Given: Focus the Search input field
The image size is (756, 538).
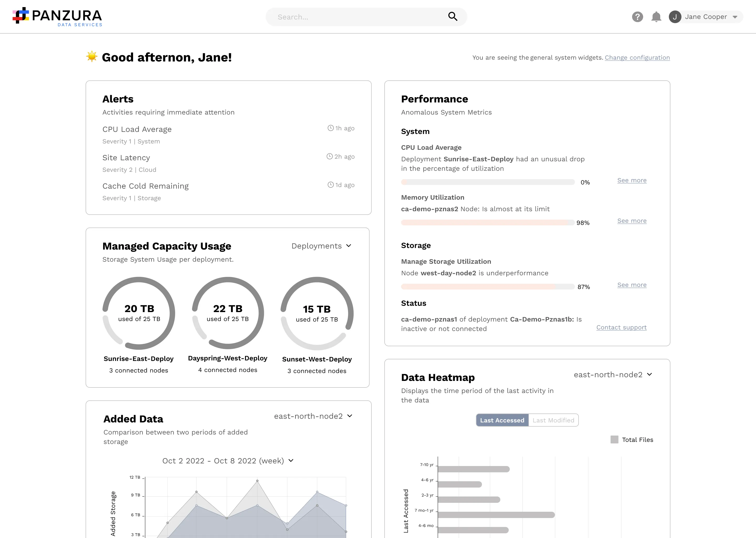Looking at the screenshot, I should click(366, 17).
